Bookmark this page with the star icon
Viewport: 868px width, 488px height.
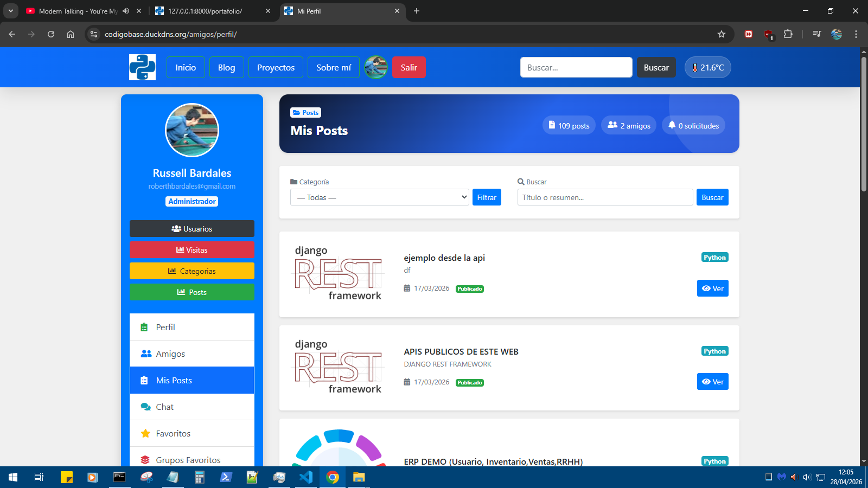(x=722, y=34)
